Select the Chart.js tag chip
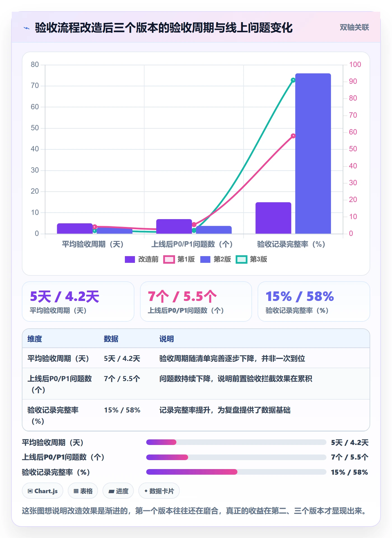Screen dimensions: 392x538 (43, 491)
